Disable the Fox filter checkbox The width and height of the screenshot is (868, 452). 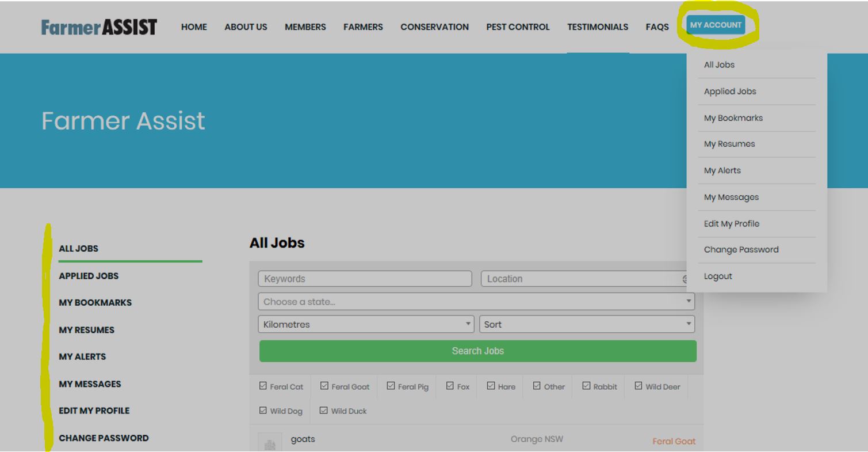coord(450,386)
